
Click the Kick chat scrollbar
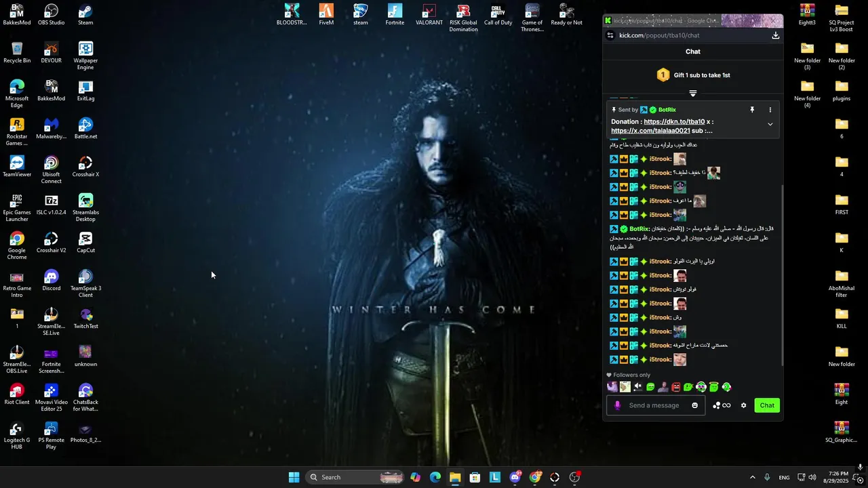[x=782, y=274]
